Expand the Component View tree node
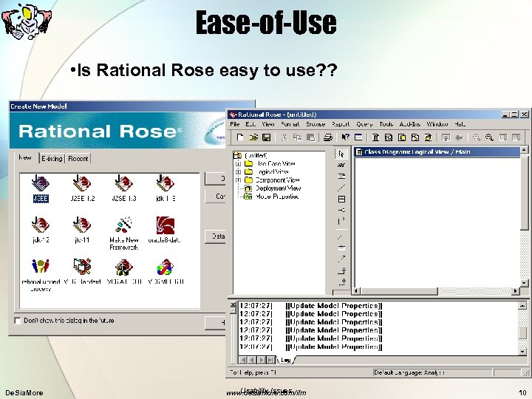Image resolution: width=532 pixels, height=399 pixels. [238, 180]
